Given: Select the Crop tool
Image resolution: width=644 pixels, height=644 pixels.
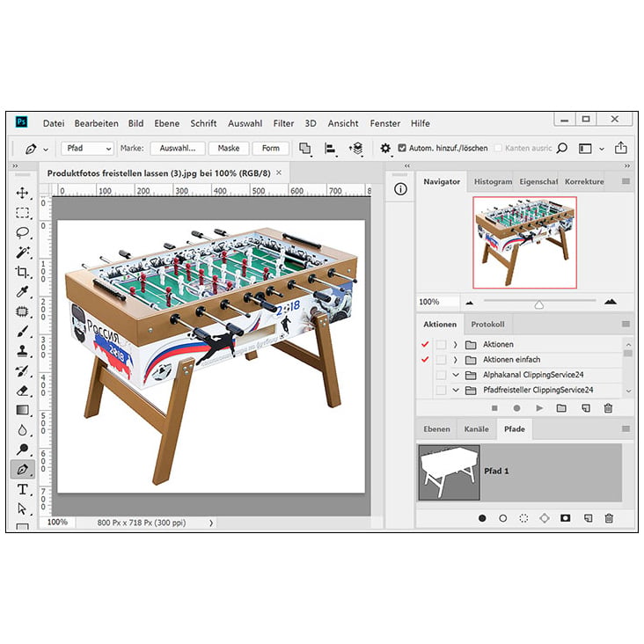Looking at the screenshot, I should (22, 272).
